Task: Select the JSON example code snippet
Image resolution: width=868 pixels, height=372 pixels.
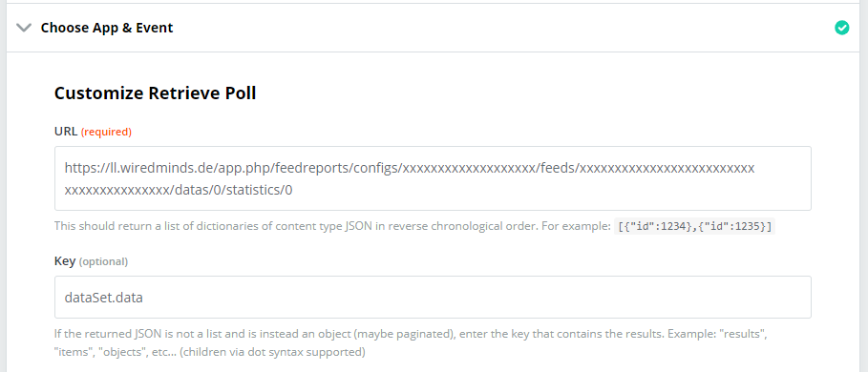Action: pyautogui.click(x=695, y=227)
